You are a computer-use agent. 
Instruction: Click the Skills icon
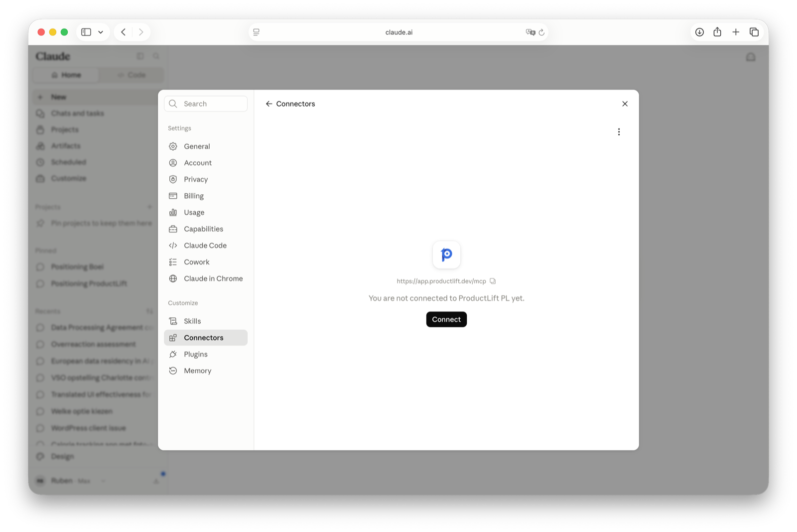click(x=173, y=321)
